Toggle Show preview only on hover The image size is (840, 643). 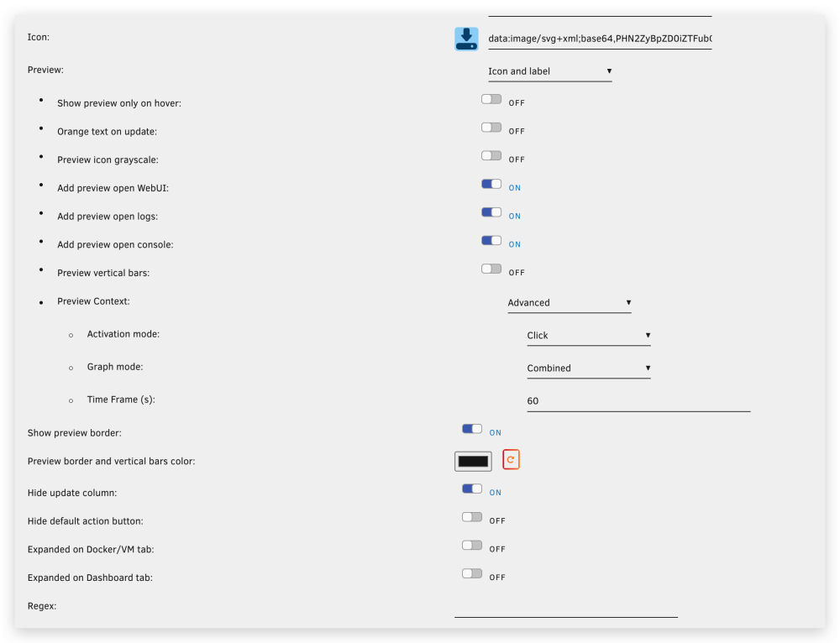point(491,99)
